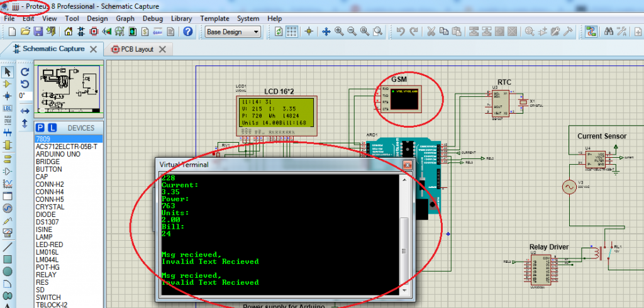Click the L library manager button
The width and height of the screenshot is (644, 308).
click(x=52, y=128)
